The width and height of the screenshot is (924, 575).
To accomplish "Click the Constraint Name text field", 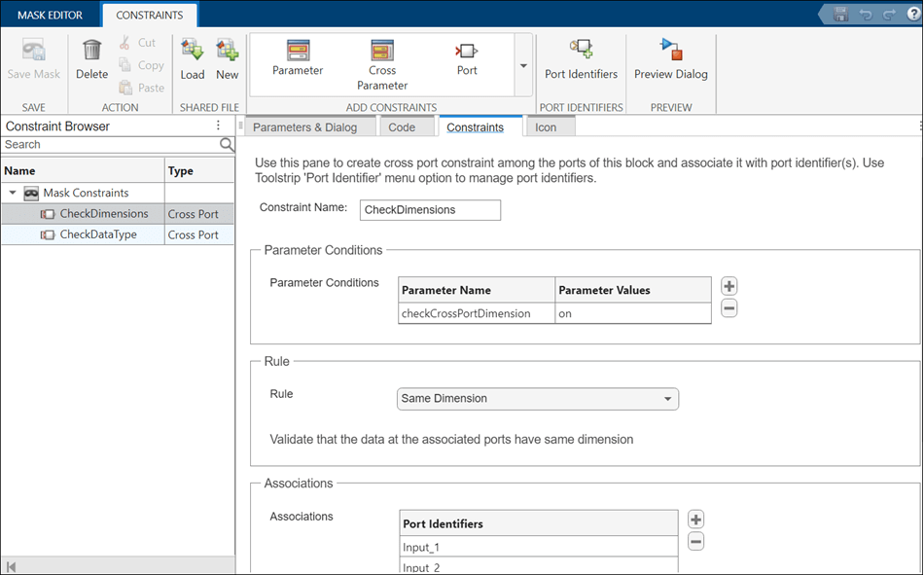I will [430, 210].
